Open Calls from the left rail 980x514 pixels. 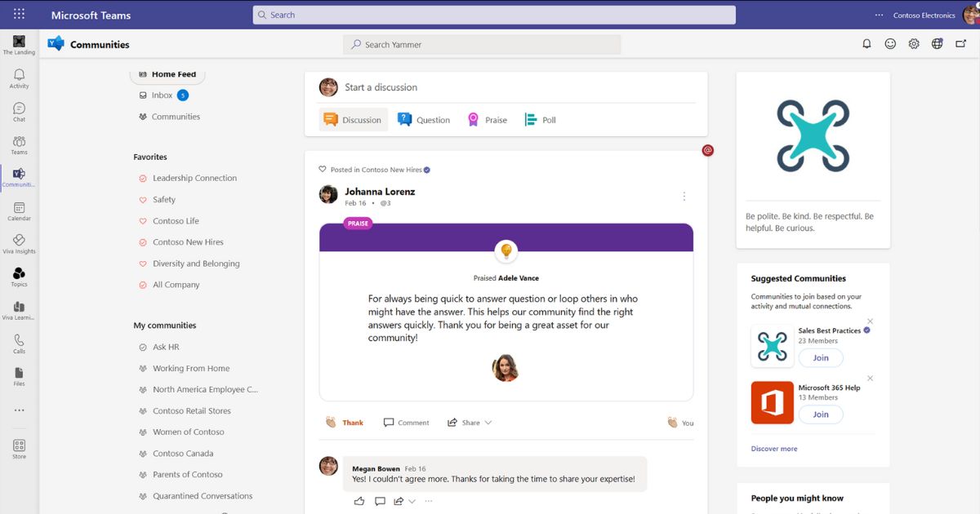click(x=19, y=343)
